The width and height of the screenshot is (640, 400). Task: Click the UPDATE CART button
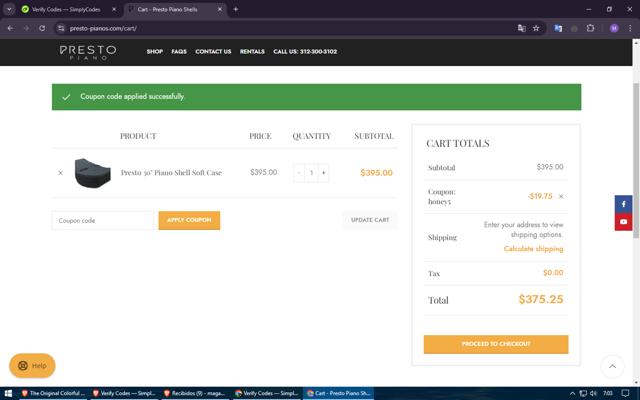[370, 220]
